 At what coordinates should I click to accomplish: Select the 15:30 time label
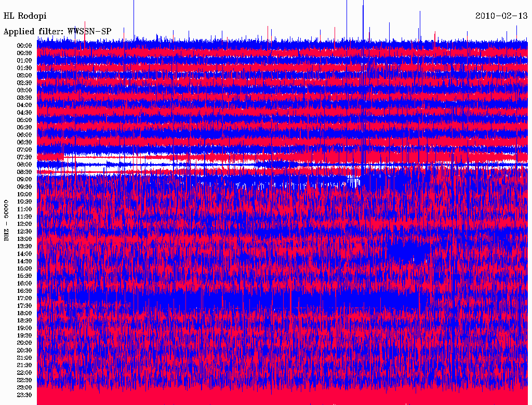coord(24,276)
